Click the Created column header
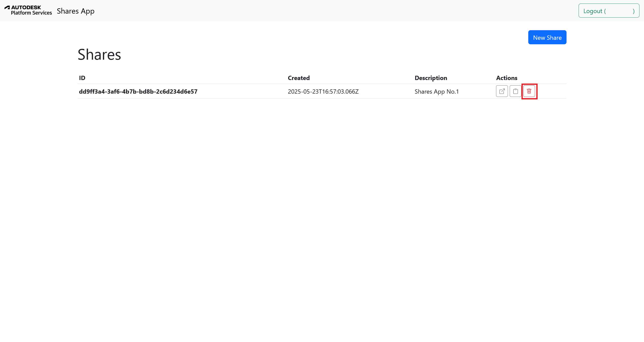The height and width of the screenshot is (342, 644). click(x=299, y=78)
